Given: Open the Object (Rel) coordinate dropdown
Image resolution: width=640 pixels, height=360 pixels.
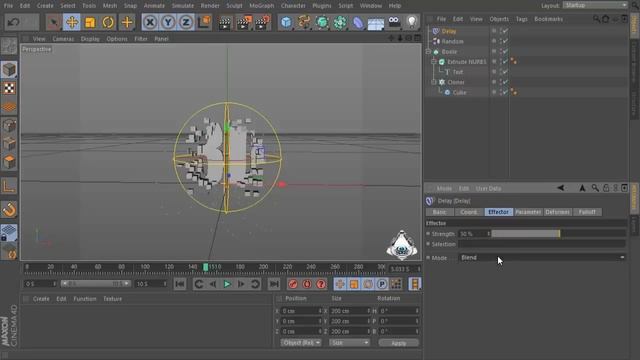Looking at the screenshot, I should (301, 343).
